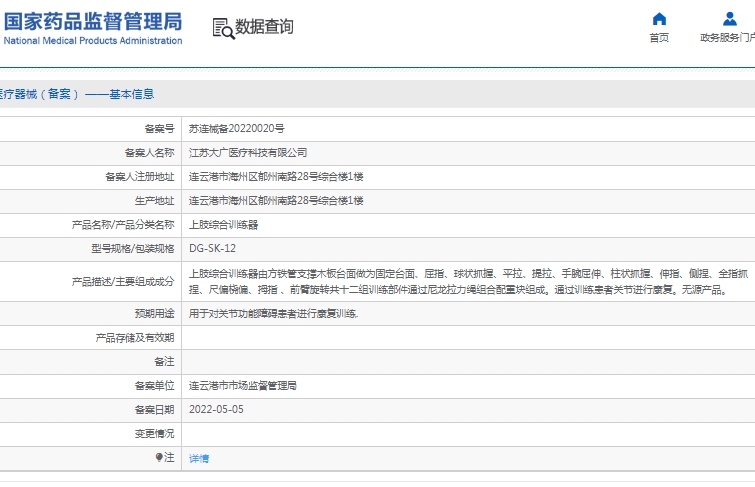
Task: Click the 首页 text link
Action: click(x=659, y=38)
